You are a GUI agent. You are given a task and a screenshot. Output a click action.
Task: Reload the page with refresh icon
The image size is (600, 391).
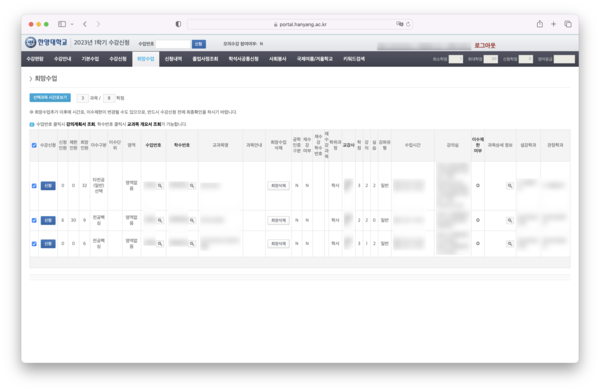408,24
